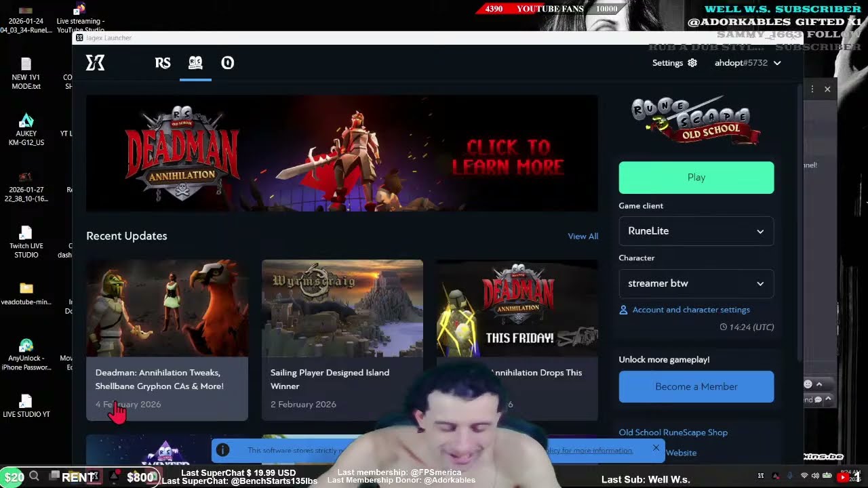Open Deadman Annihilation Tweaks news card image
Image resolution: width=868 pixels, height=488 pixels.
coord(167,308)
